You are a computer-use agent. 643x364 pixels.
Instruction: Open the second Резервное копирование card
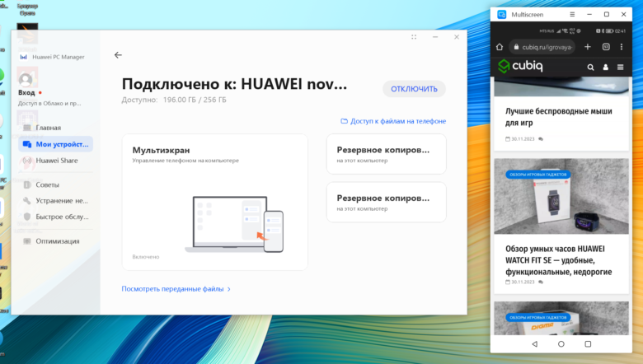click(387, 203)
